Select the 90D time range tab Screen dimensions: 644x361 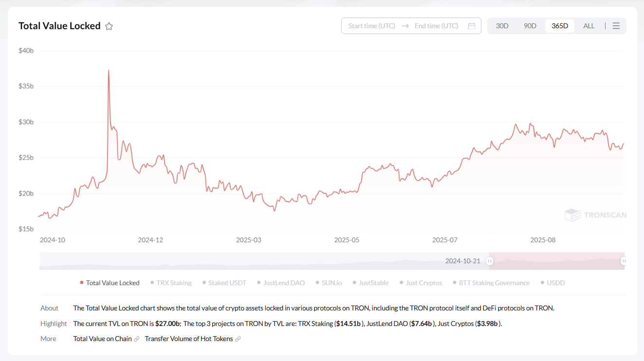point(530,26)
